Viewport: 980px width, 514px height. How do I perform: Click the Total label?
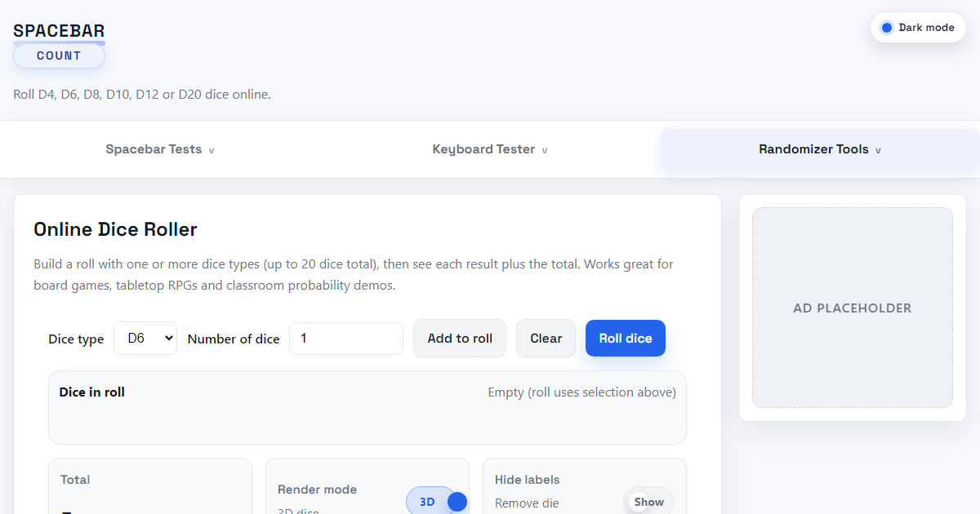pos(75,480)
